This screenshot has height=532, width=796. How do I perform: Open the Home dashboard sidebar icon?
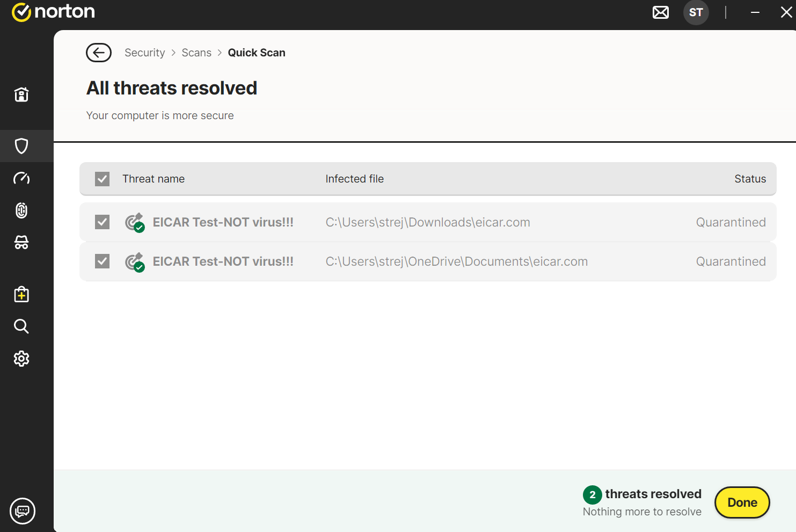point(21,95)
